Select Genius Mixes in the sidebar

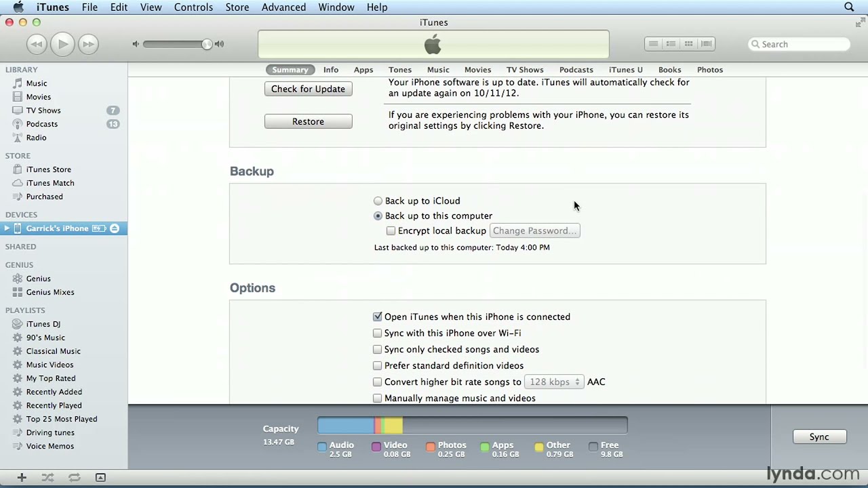tap(50, 292)
